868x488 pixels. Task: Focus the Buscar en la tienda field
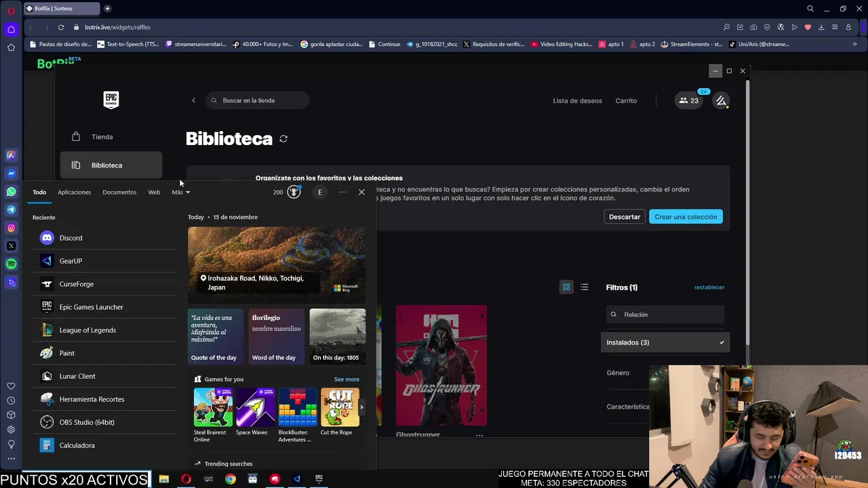pos(257,100)
